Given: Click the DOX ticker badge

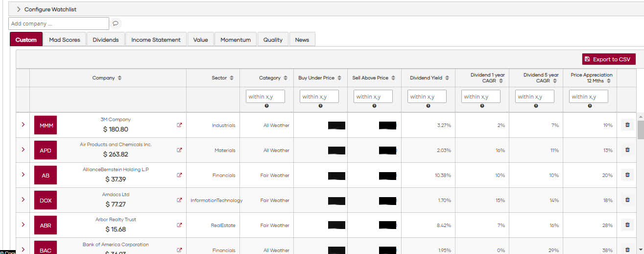Looking at the screenshot, I should (46, 200).
